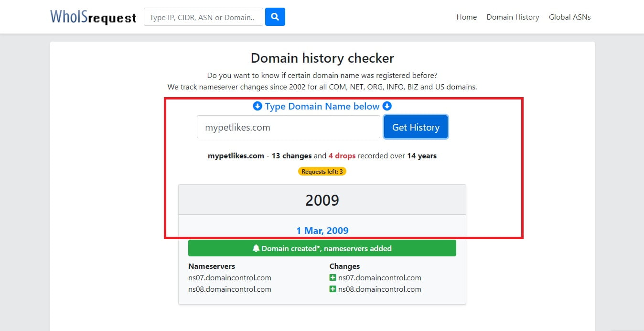The height and width of the screenshot is (331, 644).
Task: Click ns08.domaincontrol.com under Nameservers
Action: point(230,289)
